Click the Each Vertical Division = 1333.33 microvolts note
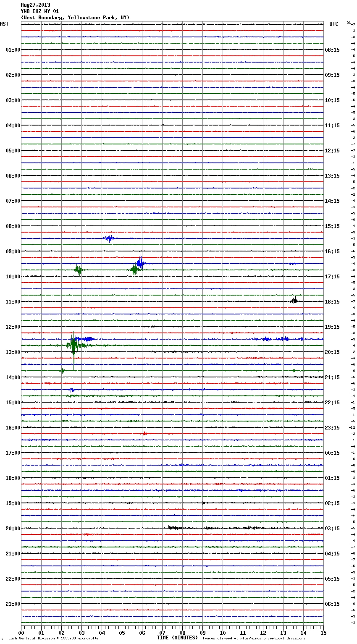 pos(53,638)
